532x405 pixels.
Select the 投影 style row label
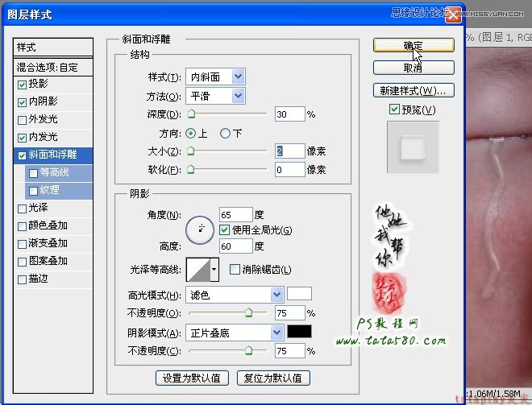click(x=39, y=84)
